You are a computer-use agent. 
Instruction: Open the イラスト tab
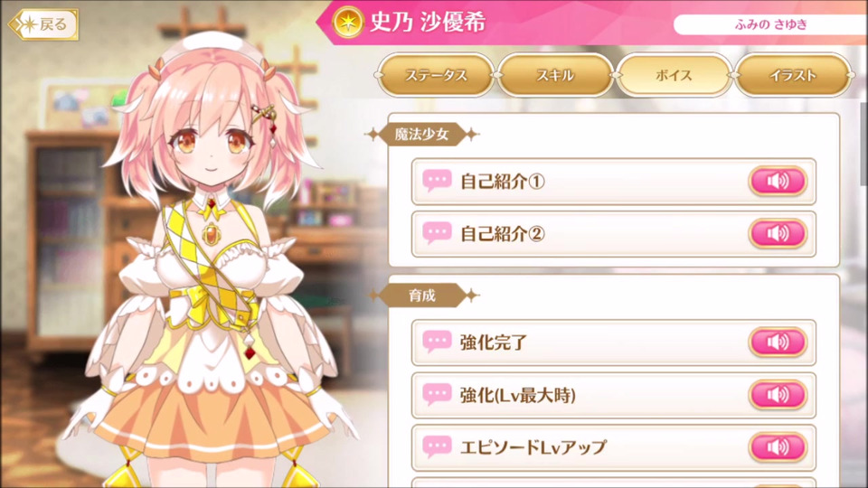pos(792,75)
